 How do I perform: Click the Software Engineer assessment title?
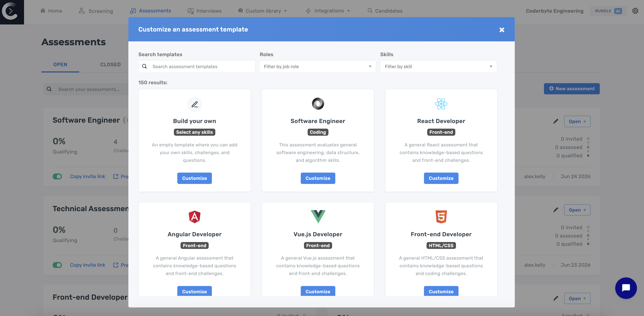[86, 120]
